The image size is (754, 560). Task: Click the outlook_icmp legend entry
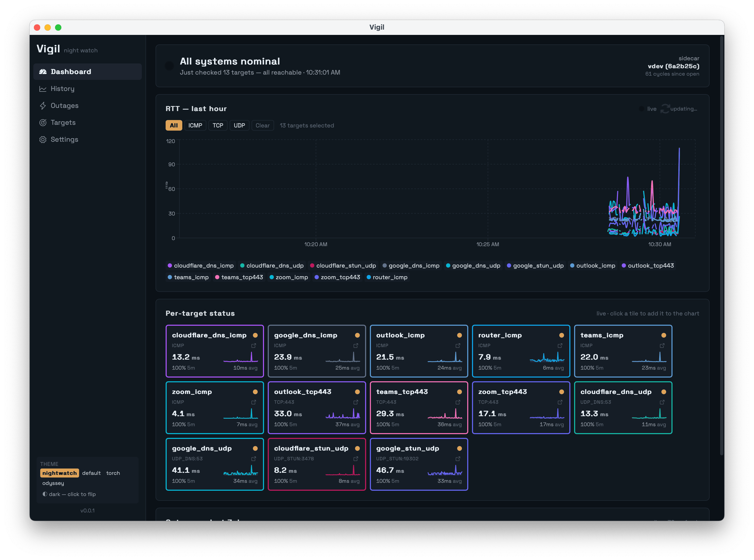click(593, 266)
